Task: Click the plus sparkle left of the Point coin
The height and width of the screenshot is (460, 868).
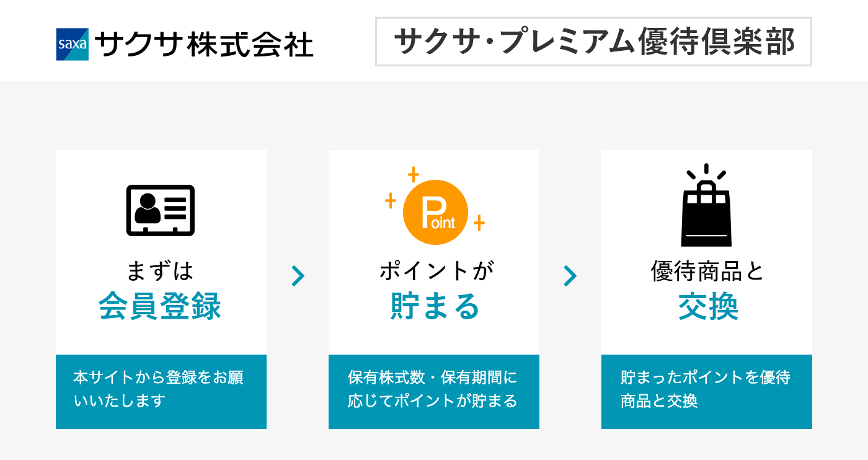Action: (391, 201)
